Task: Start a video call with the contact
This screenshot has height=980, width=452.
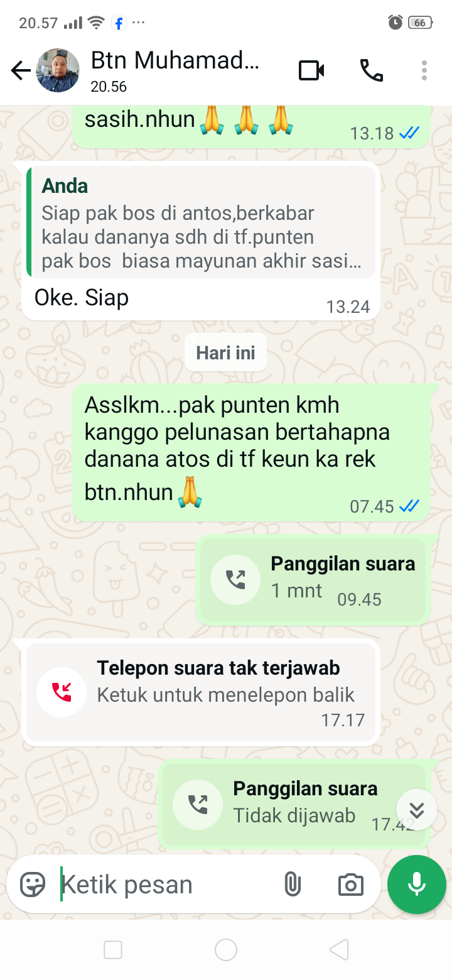Action: pyautogui.click(x=311, y=71)
